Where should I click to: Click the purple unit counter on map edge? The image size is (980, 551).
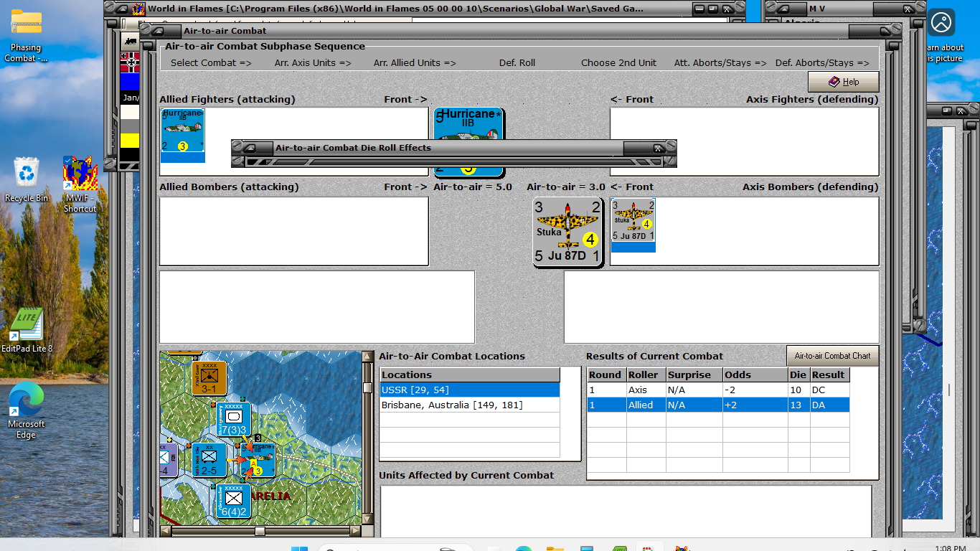(x=167, y=461)
